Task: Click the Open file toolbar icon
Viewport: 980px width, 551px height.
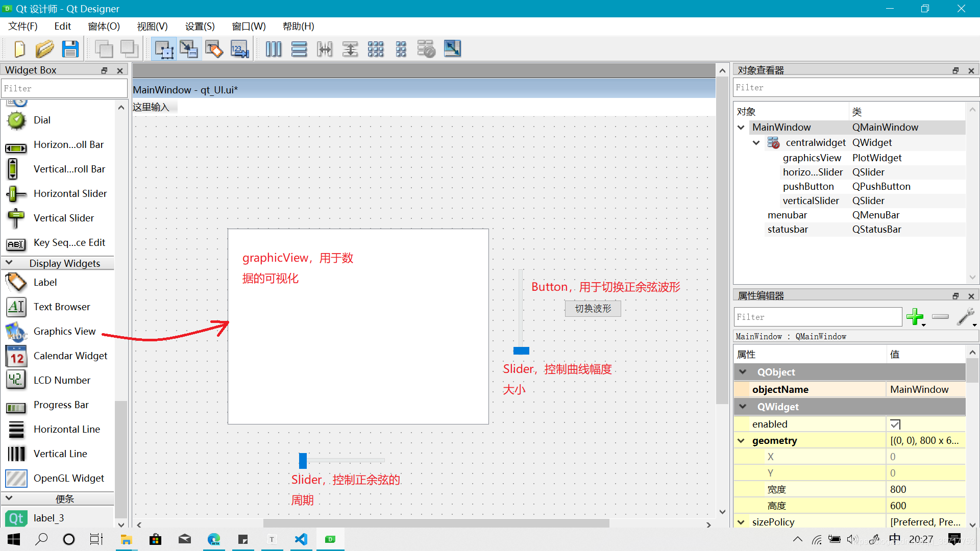Action: 44,49
